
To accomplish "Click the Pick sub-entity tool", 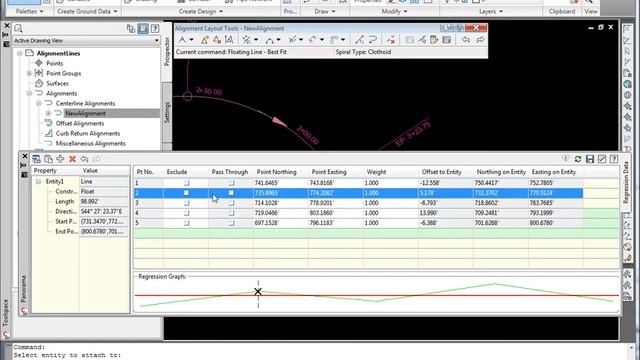I will point(422,40).
